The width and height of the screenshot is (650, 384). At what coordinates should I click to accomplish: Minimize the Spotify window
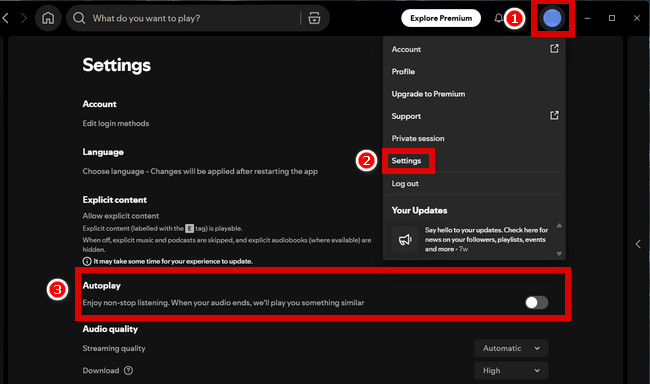pos(587,18)
